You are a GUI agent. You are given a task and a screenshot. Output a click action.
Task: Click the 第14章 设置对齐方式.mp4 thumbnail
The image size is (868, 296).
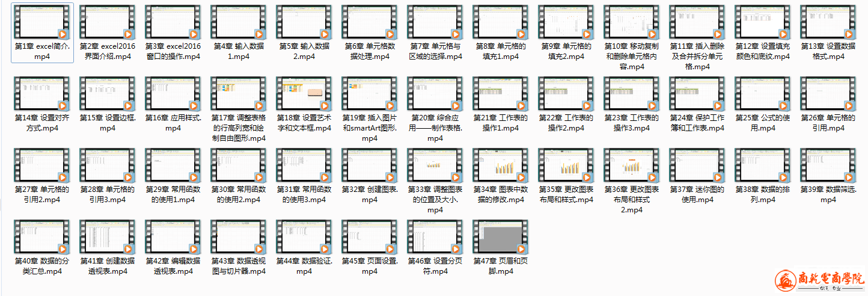click(42, 94)
